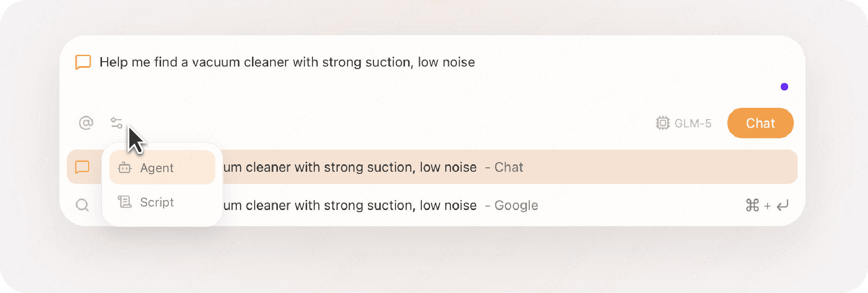Click the scroll icon next to Script

[x=125, y=202]
